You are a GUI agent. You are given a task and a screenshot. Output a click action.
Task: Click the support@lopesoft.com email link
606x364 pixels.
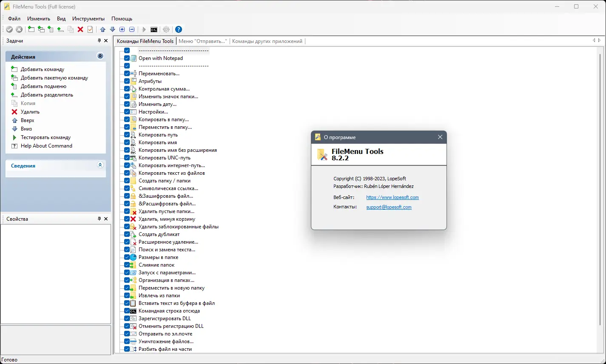point(389,207)
